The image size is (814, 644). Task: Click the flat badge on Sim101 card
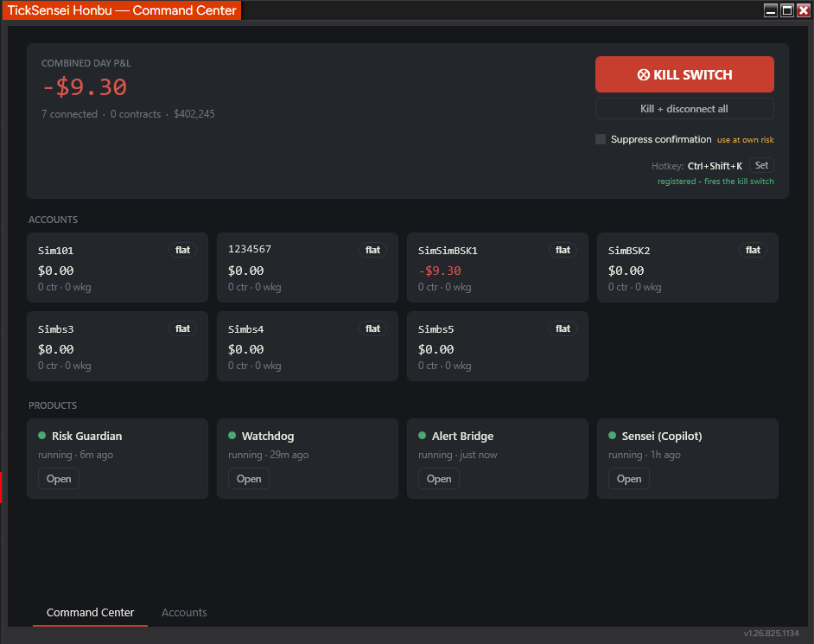(x=182, y=250)
